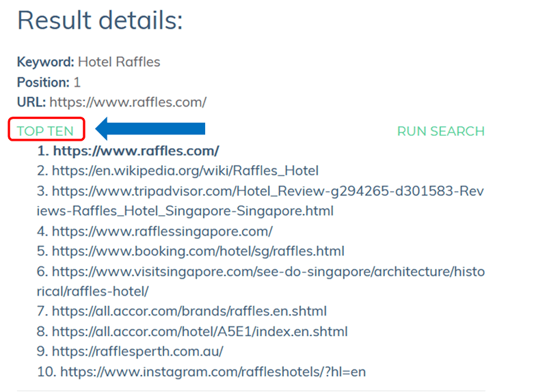
Task: Click the URL value below Position
Action: click(x=128, y=102)
